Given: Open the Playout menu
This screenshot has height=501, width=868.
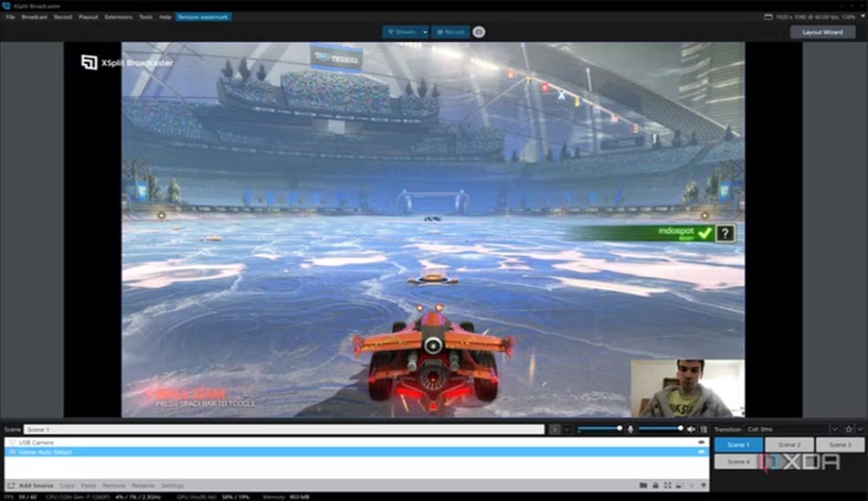Looking at the screenshot, I should click(x=88, y=17).
